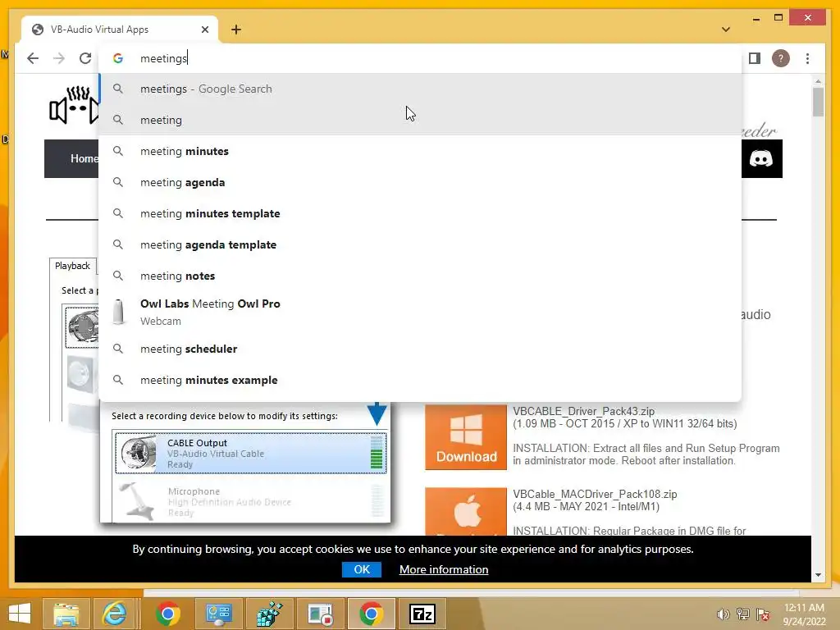Select the VB-Audio Virtual Apps tab

click(x=120, y=30)
